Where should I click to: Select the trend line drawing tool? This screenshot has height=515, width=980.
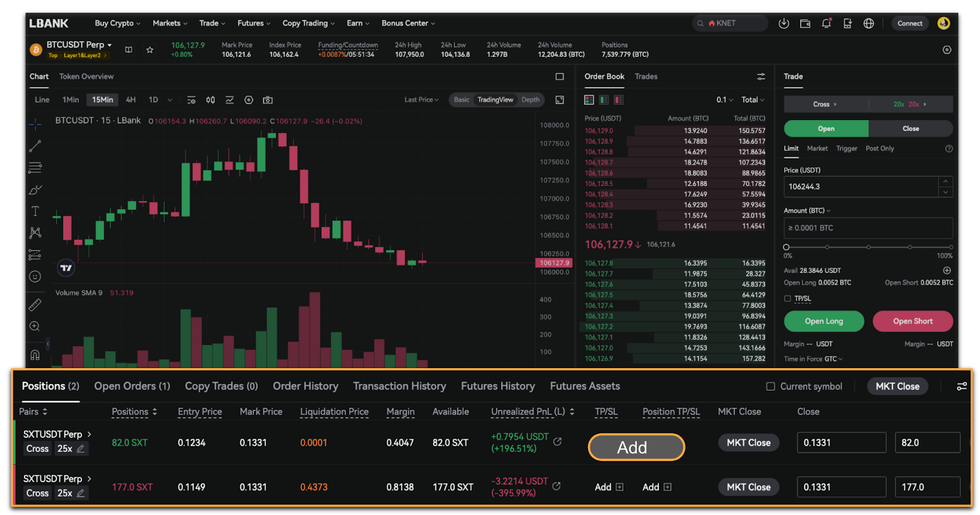[x=35, y=146]
